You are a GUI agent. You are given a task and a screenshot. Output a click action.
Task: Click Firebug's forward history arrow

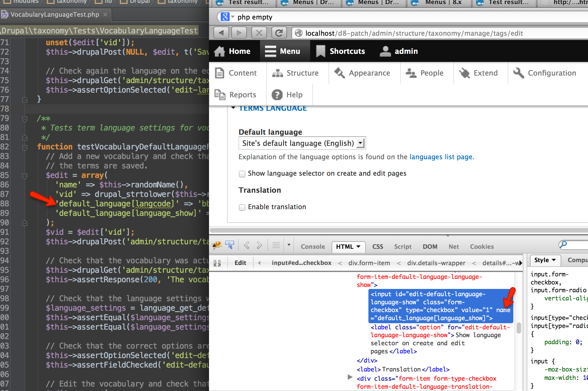pos(259,245)
